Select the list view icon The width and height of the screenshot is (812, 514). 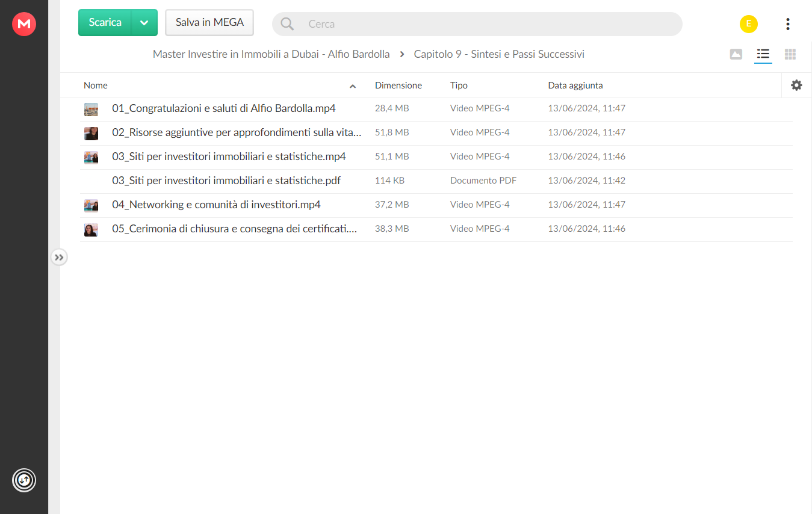[763, 54]
